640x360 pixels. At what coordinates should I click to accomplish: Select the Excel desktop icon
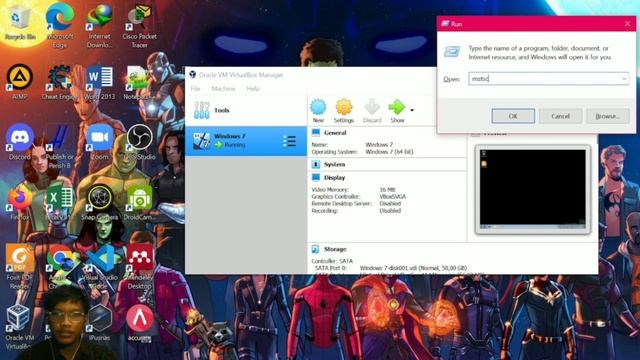(x=60, y=202)
